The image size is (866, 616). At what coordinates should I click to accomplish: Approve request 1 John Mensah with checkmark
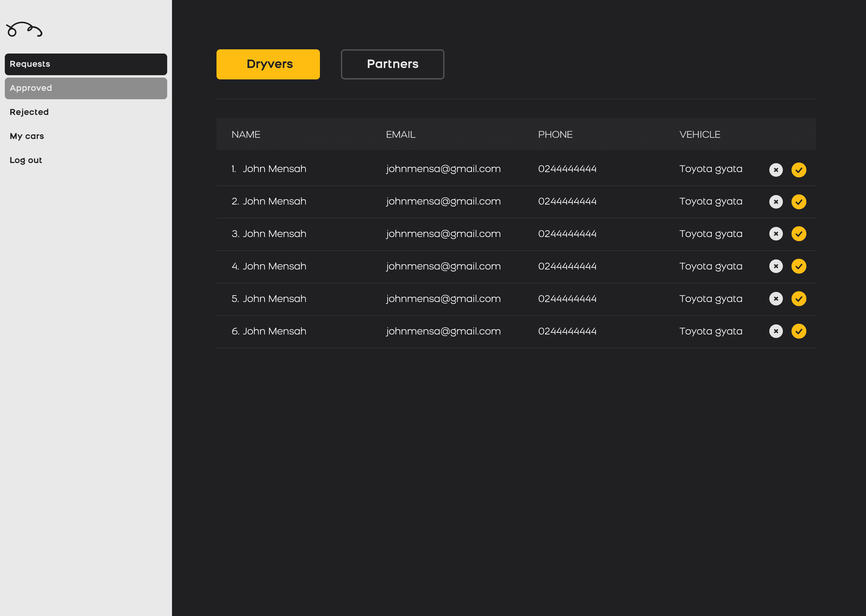coord(799,170)
